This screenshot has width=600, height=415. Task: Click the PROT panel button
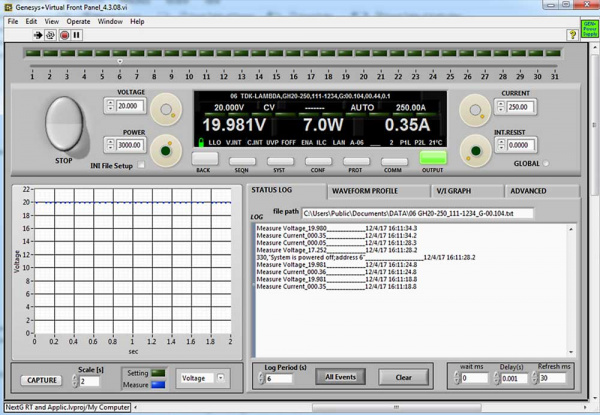[356, 161]
